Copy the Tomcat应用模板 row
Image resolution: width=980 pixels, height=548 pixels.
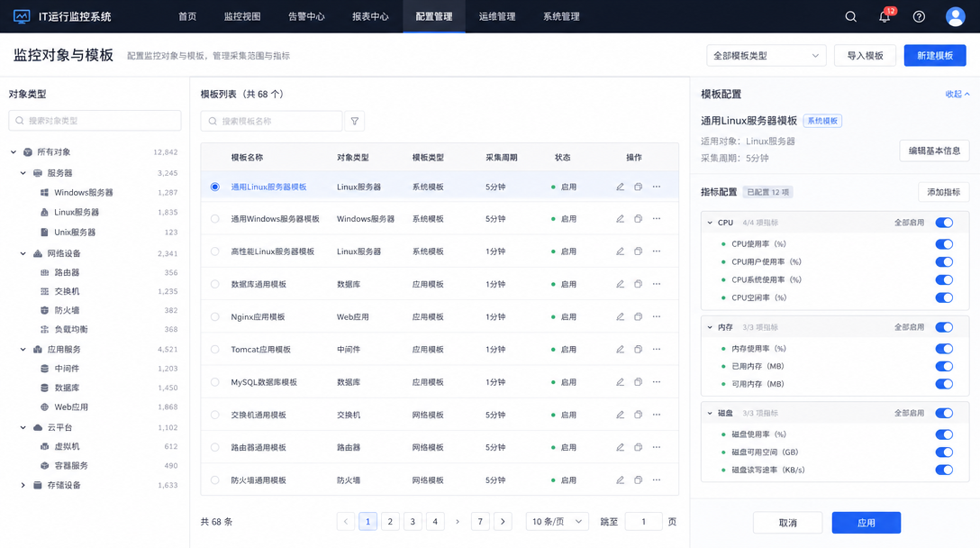click(x=638, y=349)
